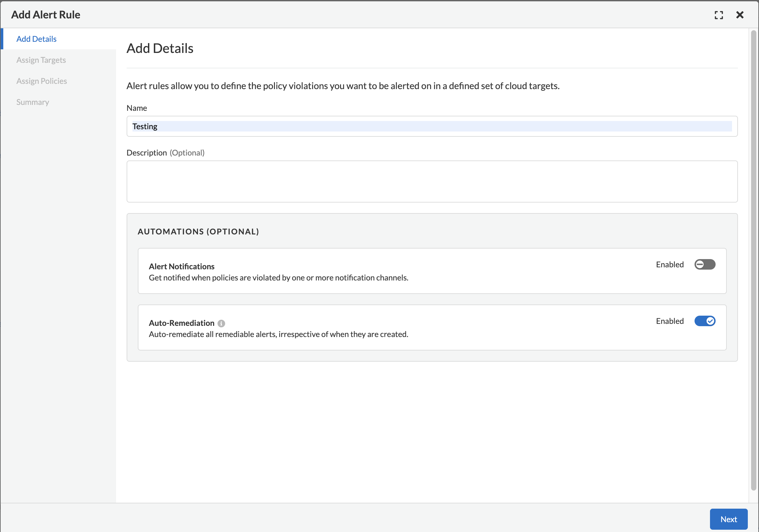Close the Add Alert Rule dialog
This screenshot has height=532, width=759.
click(740, 15)
